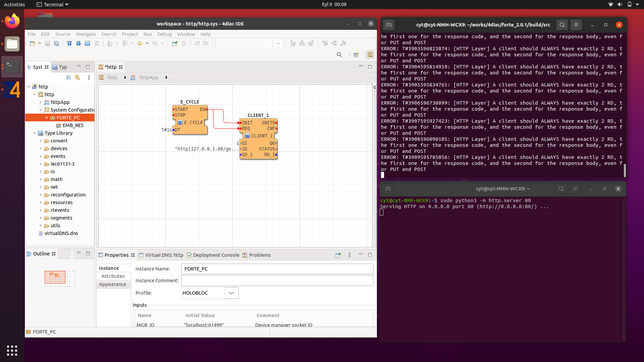The height and width of the screenshot is (362, 644).
Task: Click the up-arrow go-to-parent toolbar icon
Action: point(184,43)
